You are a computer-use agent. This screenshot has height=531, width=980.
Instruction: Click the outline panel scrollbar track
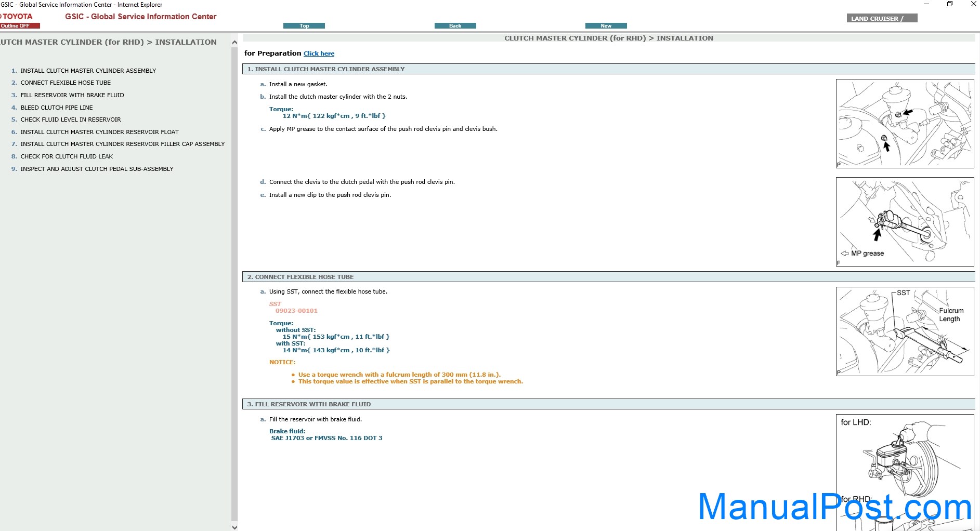click(234, 285)
